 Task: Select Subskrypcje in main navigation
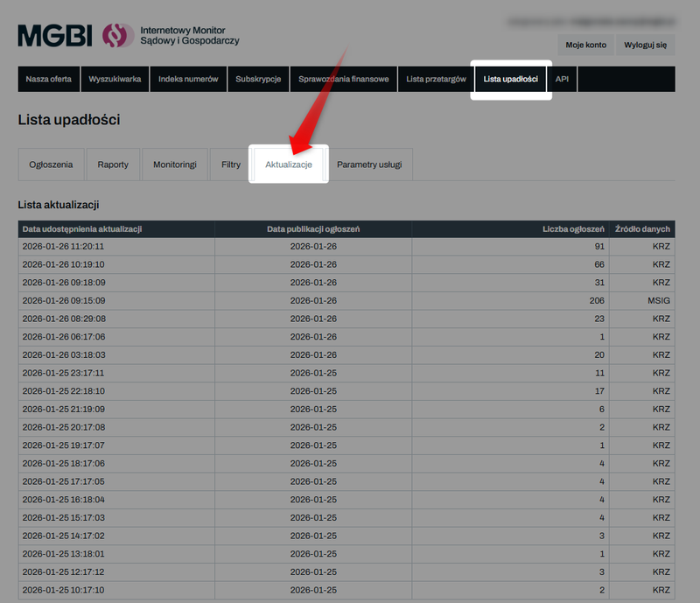click(x=258, y=79)
